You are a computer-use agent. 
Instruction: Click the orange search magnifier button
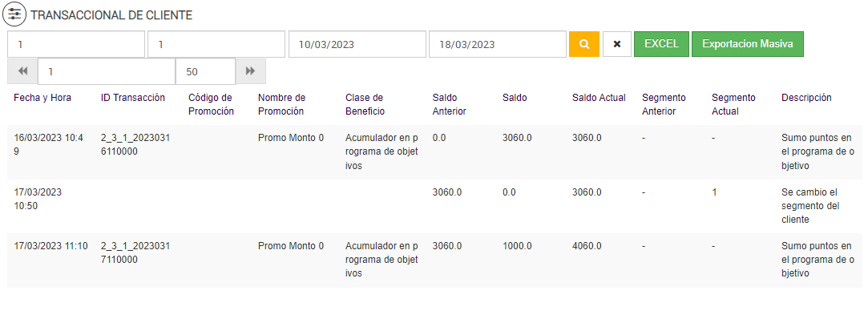pyautogui.click(x=584, y=44)
